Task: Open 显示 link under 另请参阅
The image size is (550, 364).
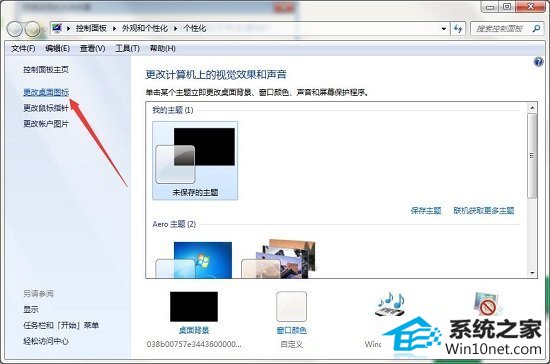Action: pyautogui.click(x=31, y=309)
